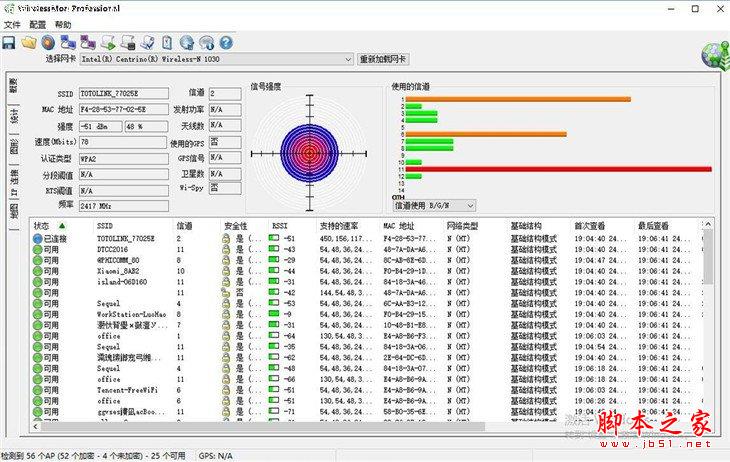The width and height of the screenshot is (730, 462).
Task: Click the RSSI signal icon beside -9
Action: tap(274, 314)
